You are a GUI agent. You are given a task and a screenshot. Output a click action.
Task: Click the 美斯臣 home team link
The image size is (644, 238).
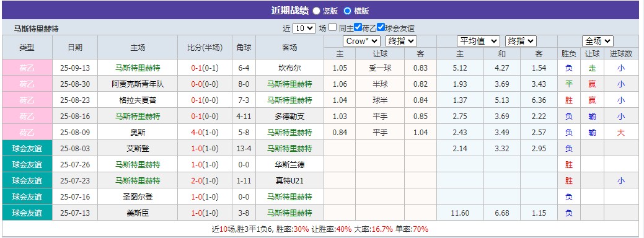coord(138,213)
